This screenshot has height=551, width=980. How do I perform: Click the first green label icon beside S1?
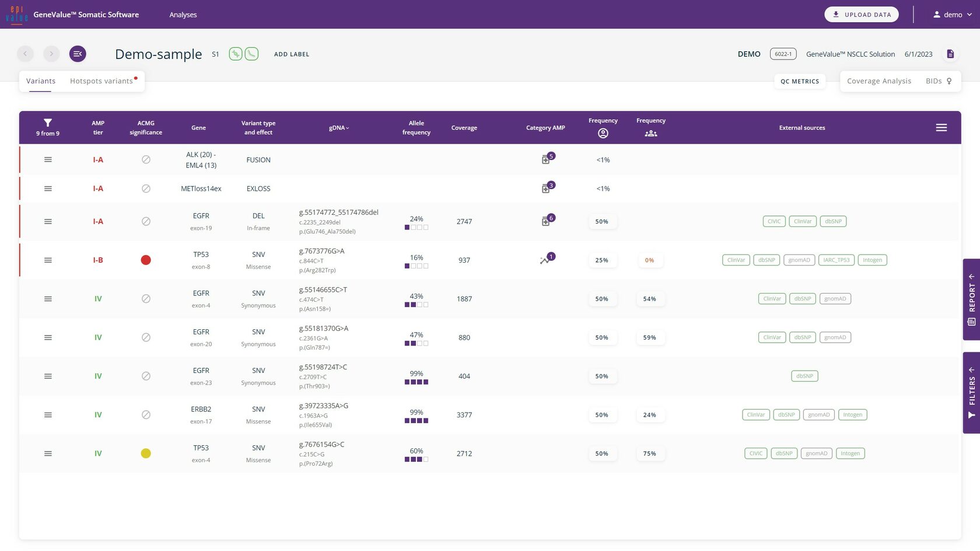[x=235, y=54]
